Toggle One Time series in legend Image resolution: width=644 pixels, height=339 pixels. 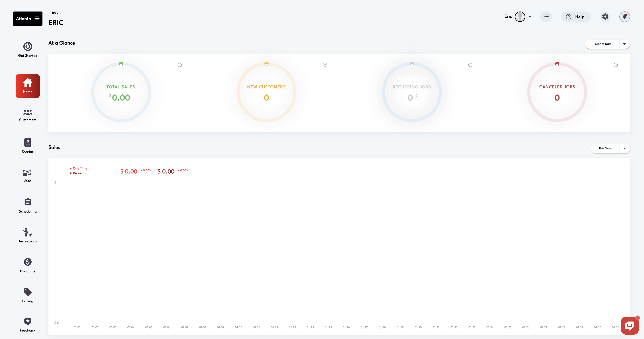coord(80,168)
